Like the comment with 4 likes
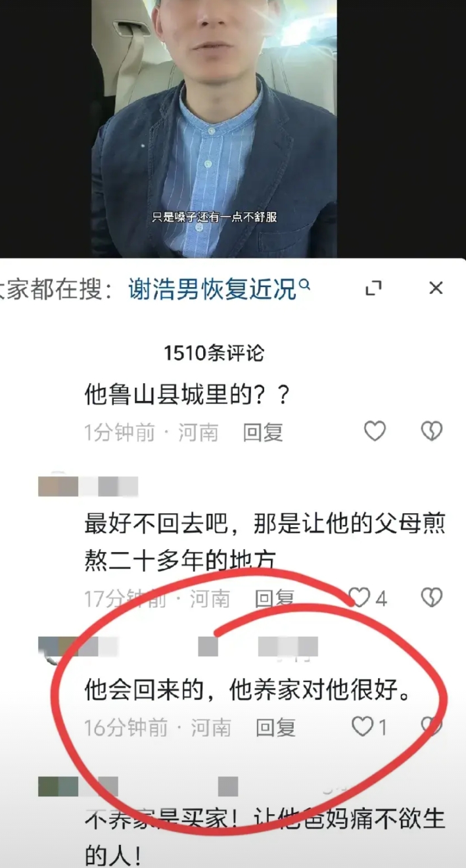The image size is (466, 868). click(360, 597)
